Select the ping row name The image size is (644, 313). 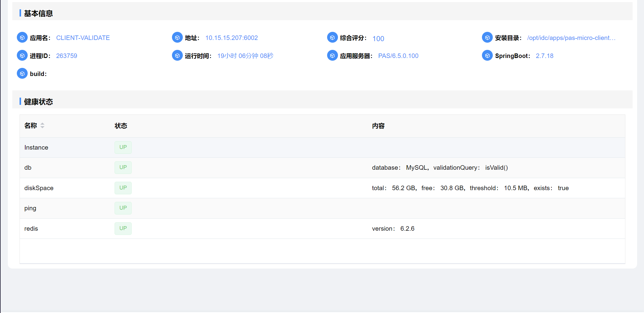pyautogui.click(x=30, y=208)
